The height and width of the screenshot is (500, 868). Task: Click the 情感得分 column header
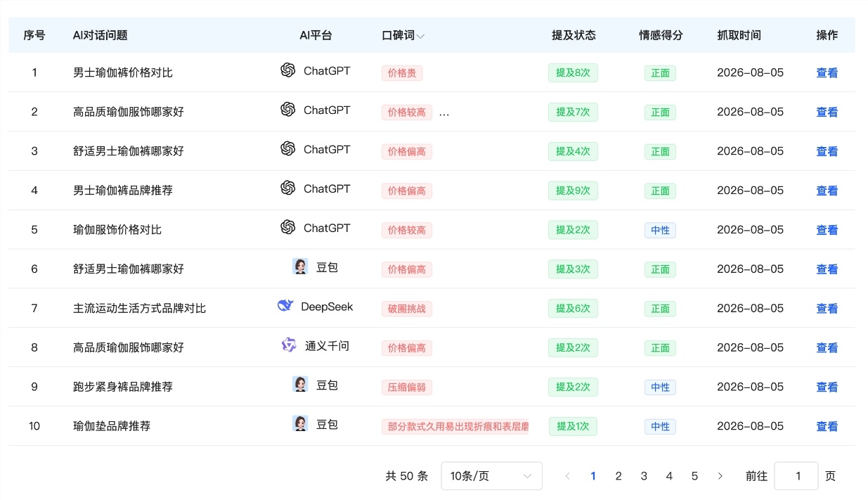pyautogui.click(x=661, y=35)
